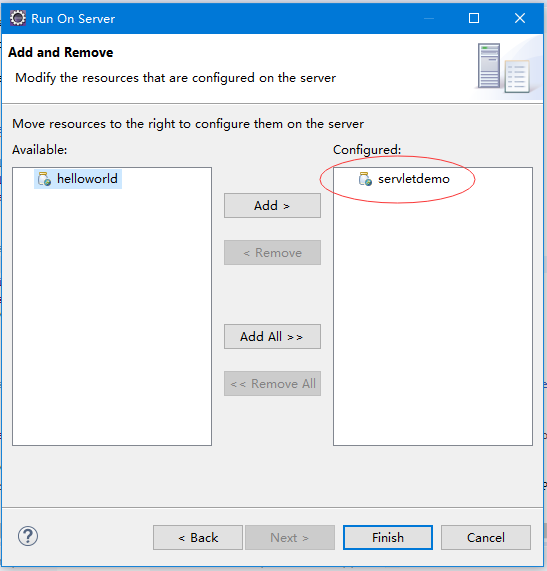
Task: Maximize the Run On Server dialog
Action: 474,18
